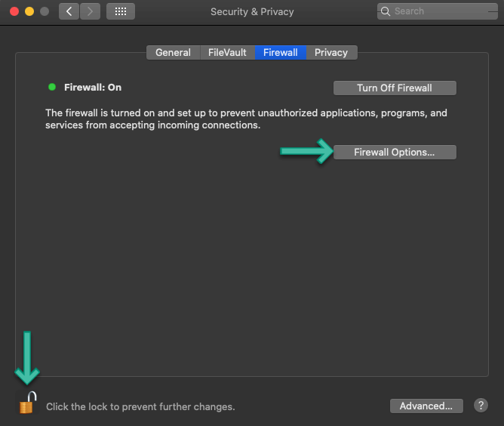Switch to the General tab
Image resolution: width=504 pixels, height=426 pixels.
pos(174,52)
